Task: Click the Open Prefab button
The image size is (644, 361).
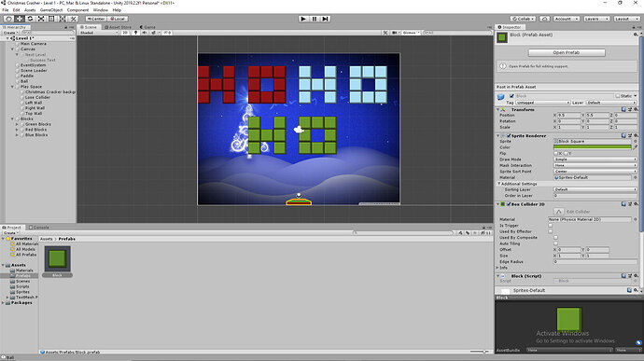Action: coord(567,52)
